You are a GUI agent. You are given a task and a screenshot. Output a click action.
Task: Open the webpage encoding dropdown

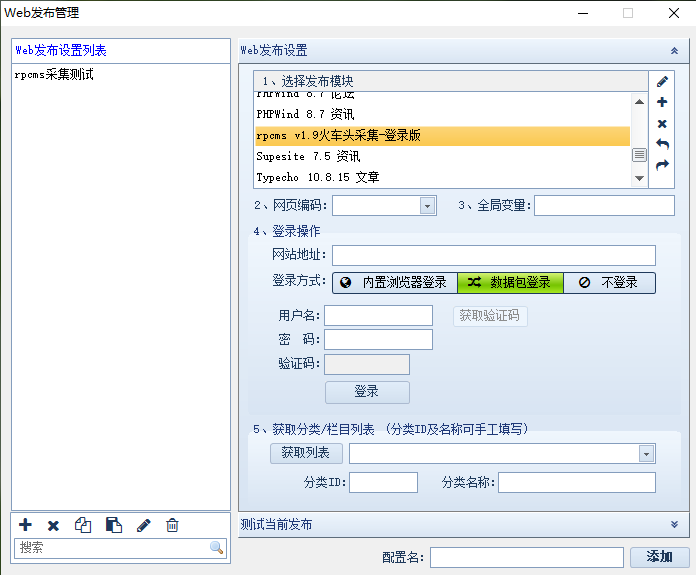[x=427, y=206]
